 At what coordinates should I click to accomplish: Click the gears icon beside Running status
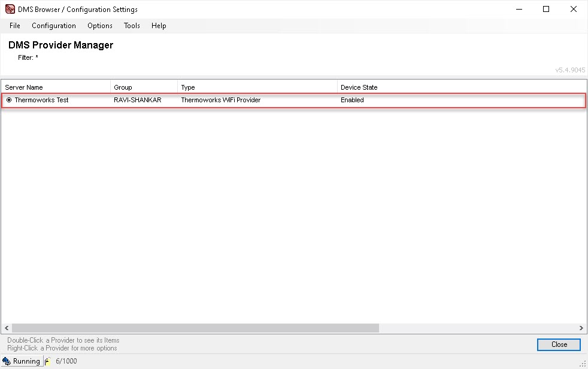[x=7, y=361]
